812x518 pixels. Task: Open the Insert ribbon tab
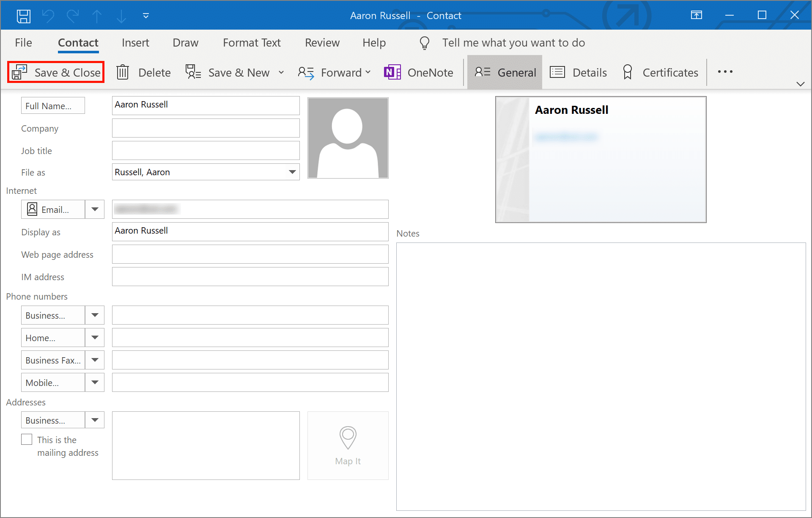click(135, 42)
